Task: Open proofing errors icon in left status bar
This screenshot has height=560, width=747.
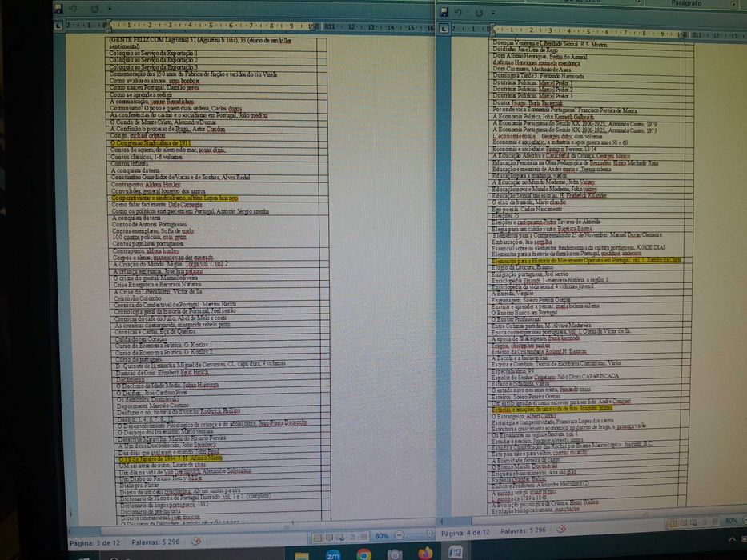Action: point(196,542)
